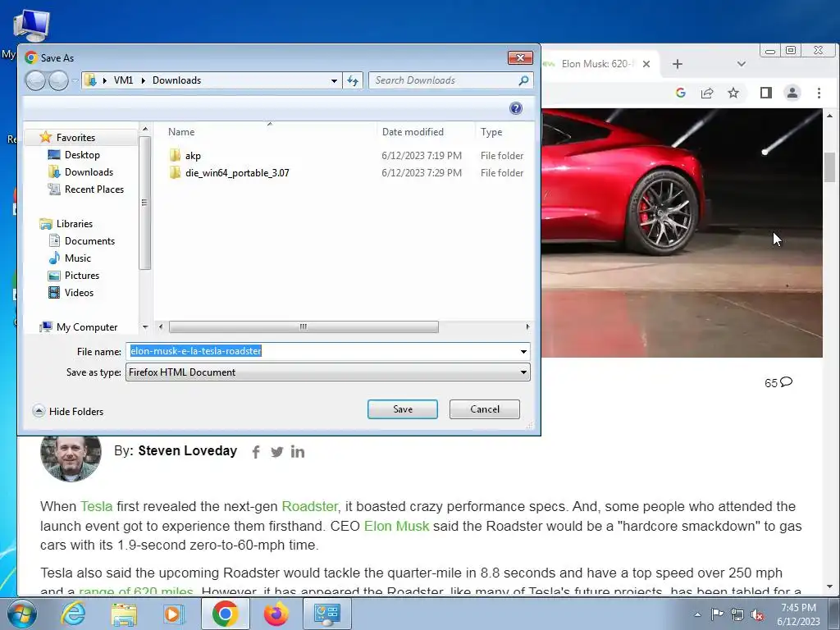Open the Action Center flag tray icon

pyautogui.click(x=717, y=614)
